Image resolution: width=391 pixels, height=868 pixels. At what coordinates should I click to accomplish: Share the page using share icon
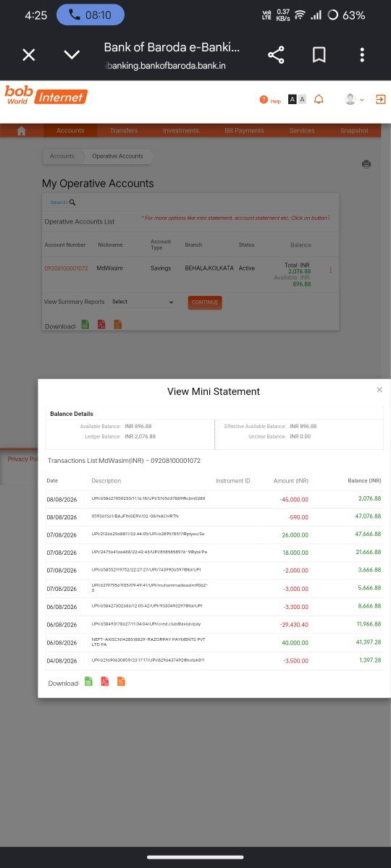tap(276, 55)
